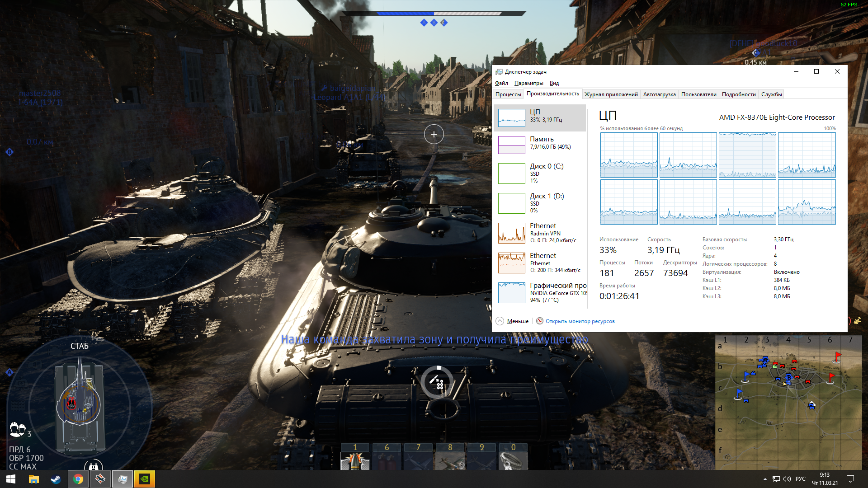
Task: Call the fighter aircraft in slot 7
Action: [418, 461]
